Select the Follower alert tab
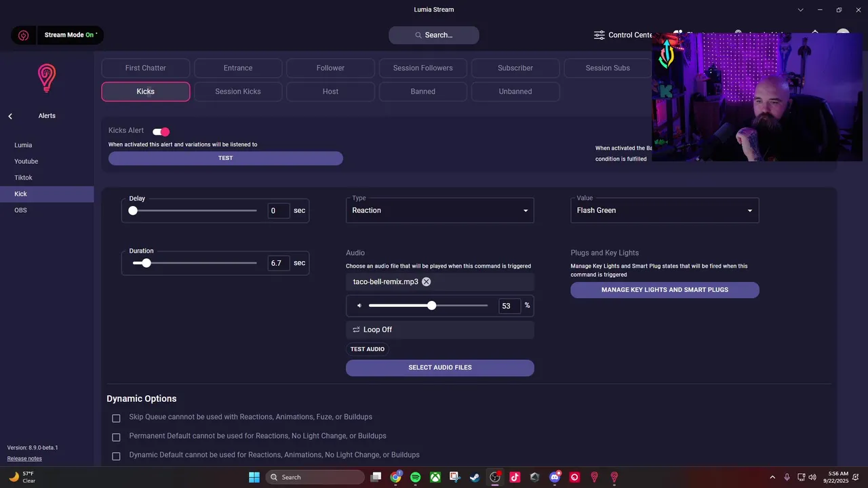This screenshot has width=868, height=488. coord(330,68)
